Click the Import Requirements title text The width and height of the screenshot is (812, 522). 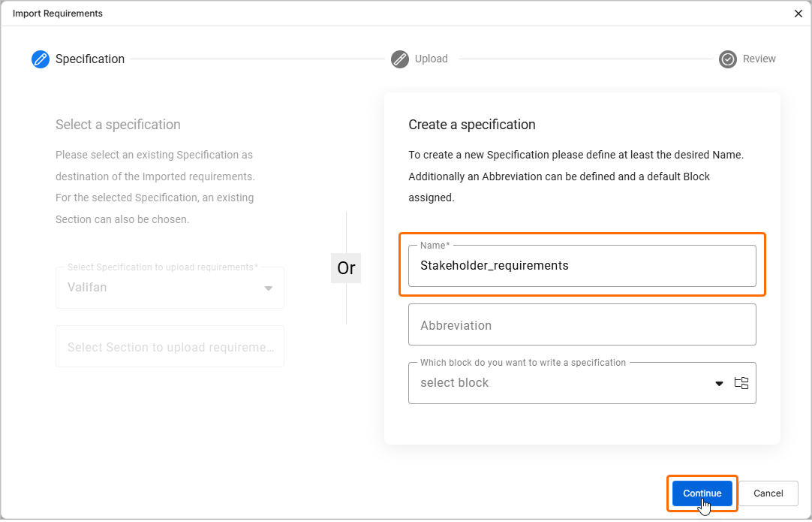(58, 14)
